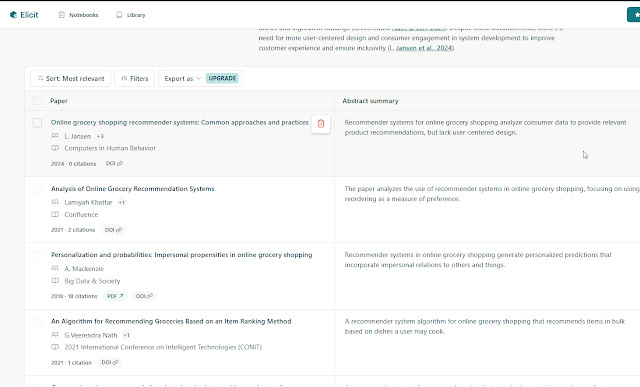Screen dimensions: 640x387
Task: Click the teal star button at top right
Action: [x=634, y=15]
